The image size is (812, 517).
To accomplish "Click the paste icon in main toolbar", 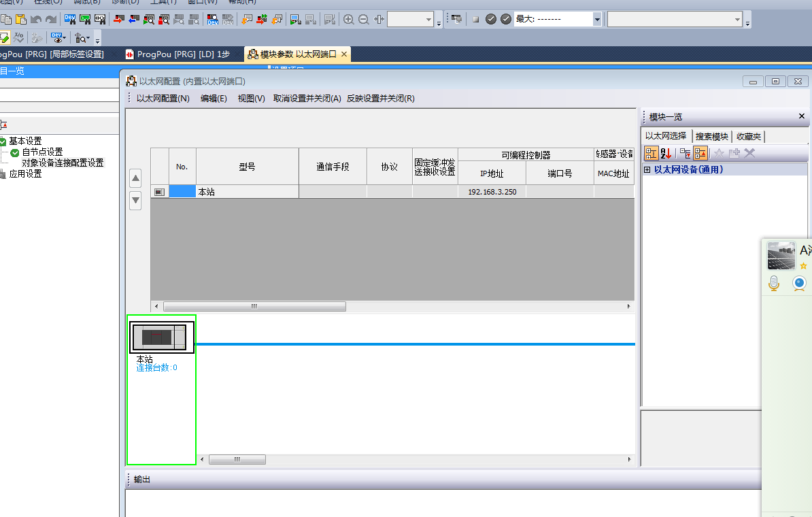I will click(20, 20).
